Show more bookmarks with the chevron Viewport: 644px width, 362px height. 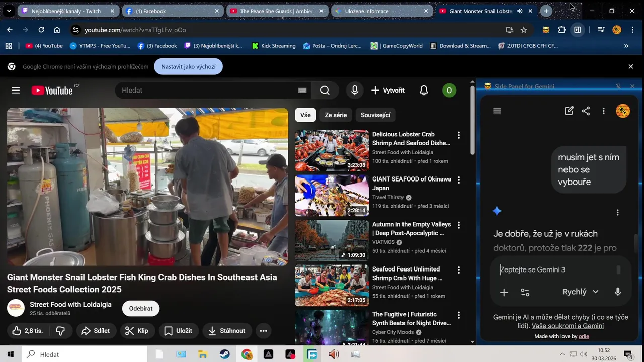click(x=626, y=46)
